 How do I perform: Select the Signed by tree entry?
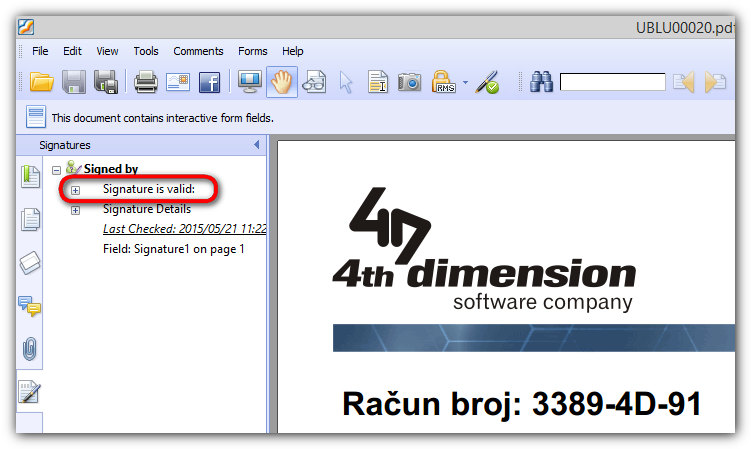tap(111, 169)
